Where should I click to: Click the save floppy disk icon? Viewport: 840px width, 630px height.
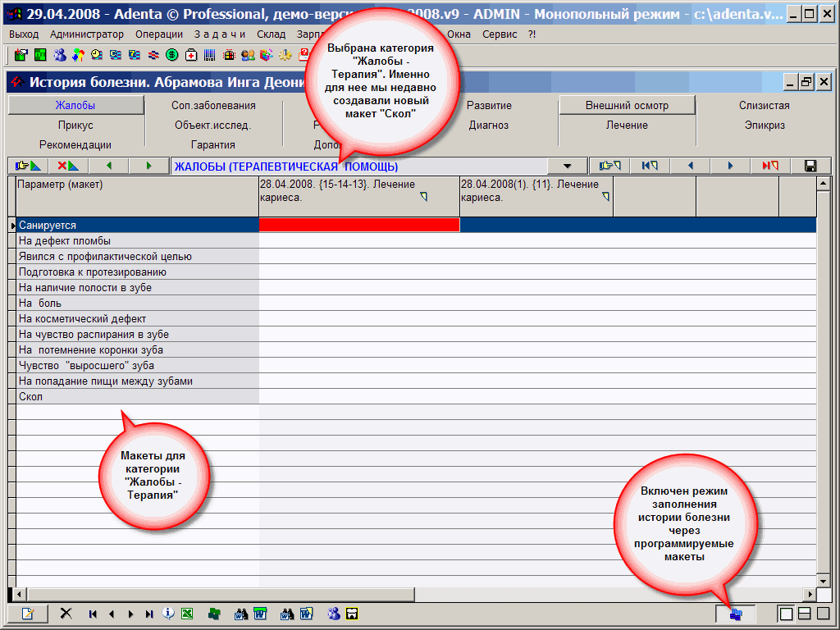click(810, 166)
